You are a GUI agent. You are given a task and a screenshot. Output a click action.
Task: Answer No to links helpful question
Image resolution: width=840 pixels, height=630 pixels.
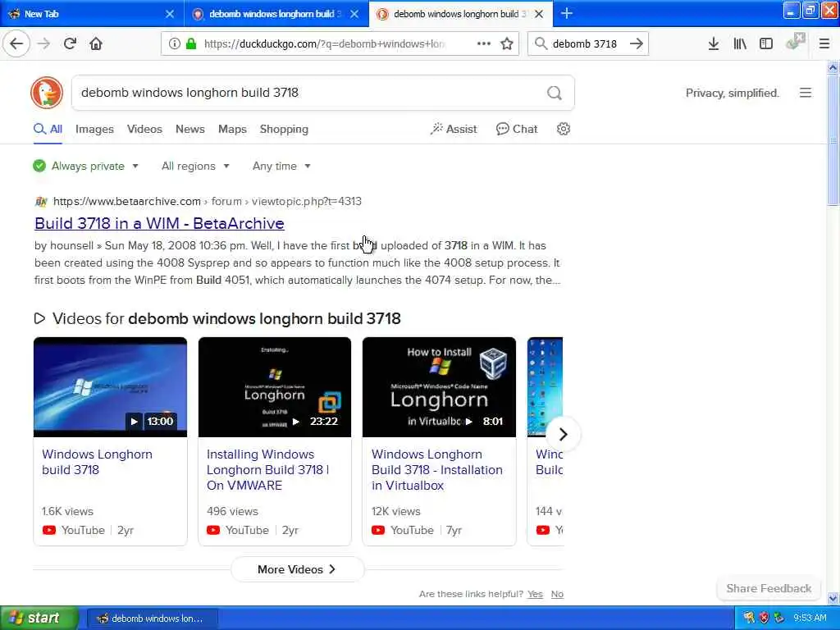(x=557, y=594)
